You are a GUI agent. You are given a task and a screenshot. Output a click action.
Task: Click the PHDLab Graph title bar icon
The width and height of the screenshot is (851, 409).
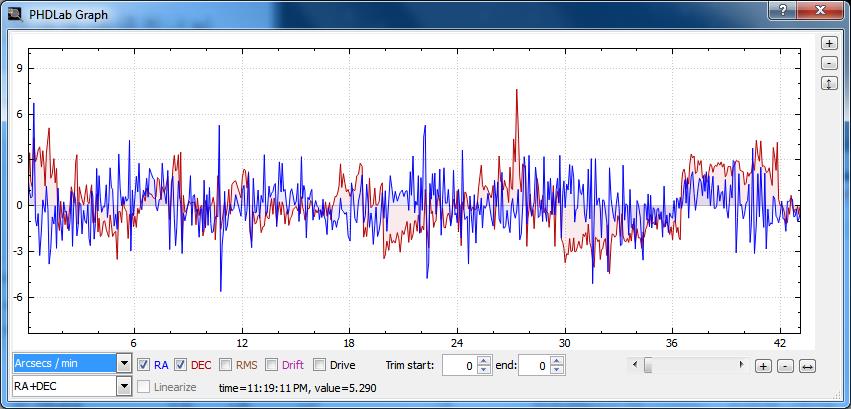13,15
